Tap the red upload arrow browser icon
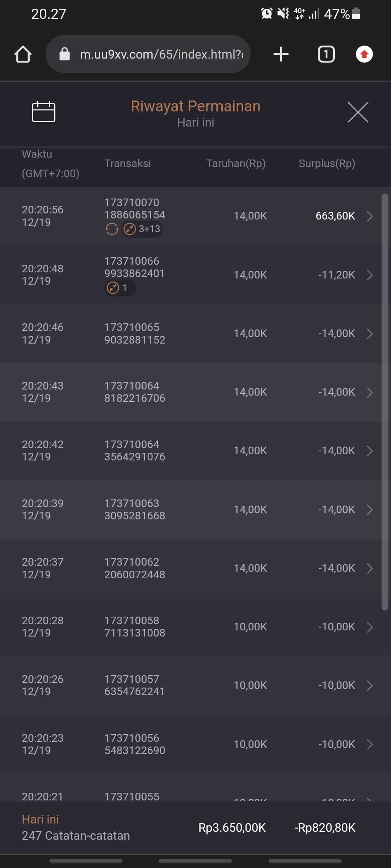This screenshot has width=391, height=868. (364, 54)
